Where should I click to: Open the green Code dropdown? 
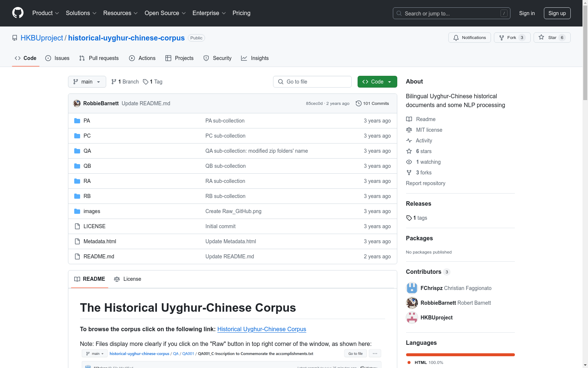pyautogui.click(x=377, y=82)
